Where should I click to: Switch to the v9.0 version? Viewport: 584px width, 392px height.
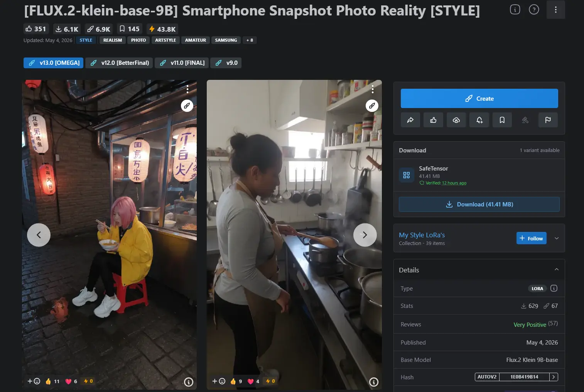point(226,63)
